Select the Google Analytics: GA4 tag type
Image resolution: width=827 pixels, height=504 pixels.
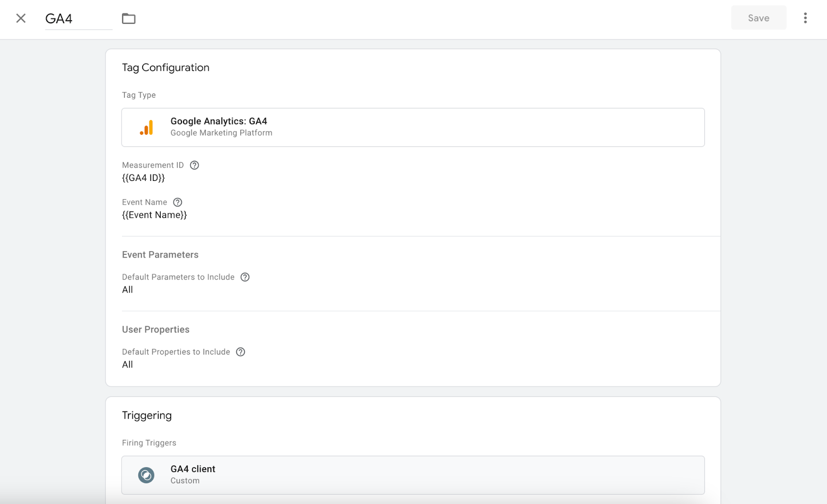(x=413, y=127)
